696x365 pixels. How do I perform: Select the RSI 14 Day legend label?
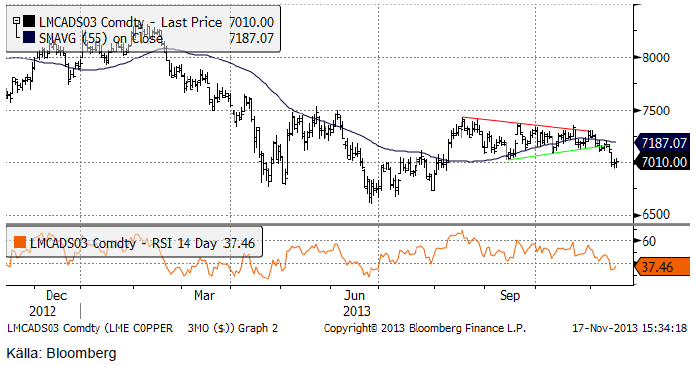142,243
